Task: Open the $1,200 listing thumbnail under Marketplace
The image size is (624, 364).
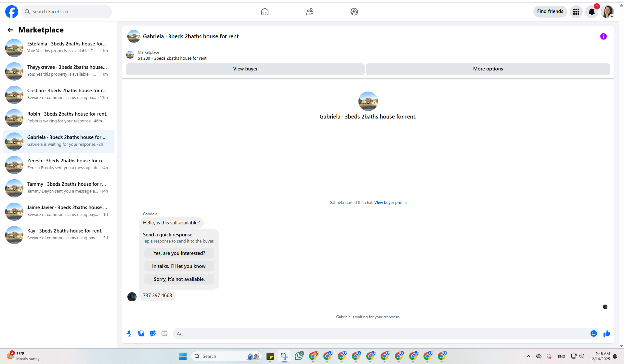Action: (130, 55)
